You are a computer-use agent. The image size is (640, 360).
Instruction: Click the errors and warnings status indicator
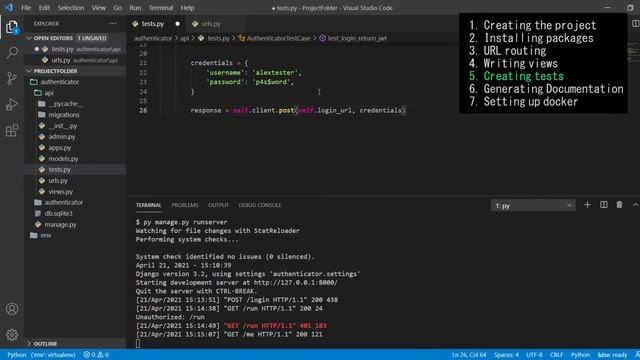tap(96, 355)
